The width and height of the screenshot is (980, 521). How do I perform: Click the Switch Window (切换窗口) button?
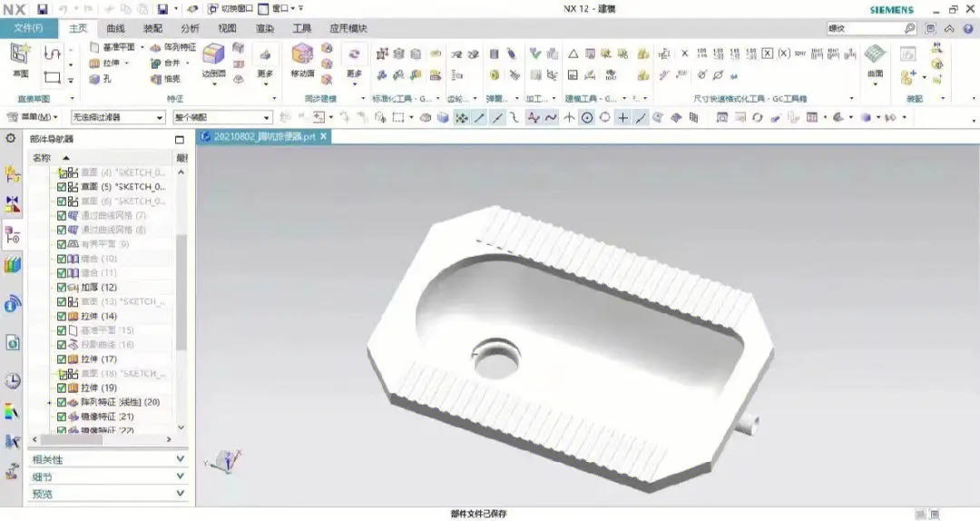[x=230, y=9]
